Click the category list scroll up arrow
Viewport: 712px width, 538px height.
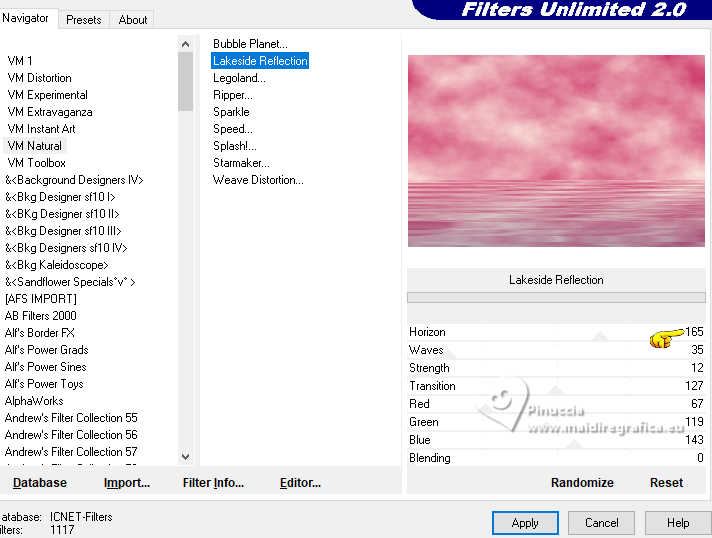point(185,44)
